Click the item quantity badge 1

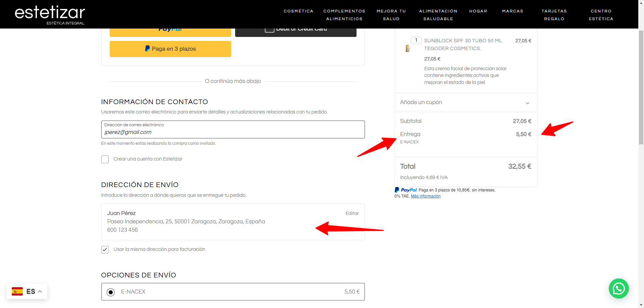click(x=416, y=40)
